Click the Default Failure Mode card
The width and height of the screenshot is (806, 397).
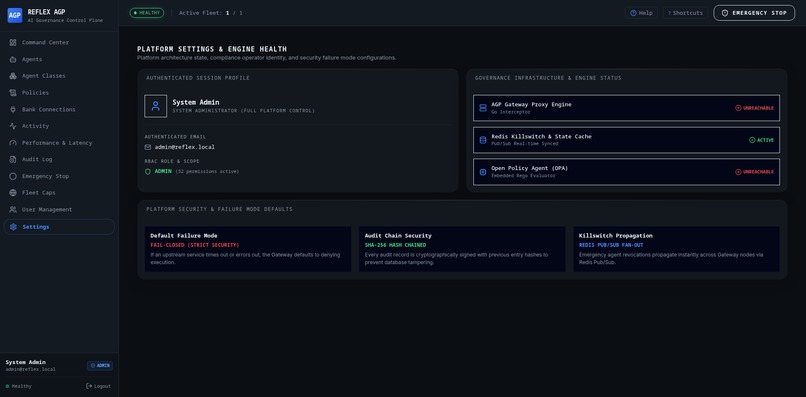pyautogui.click(x=248, y=249)
